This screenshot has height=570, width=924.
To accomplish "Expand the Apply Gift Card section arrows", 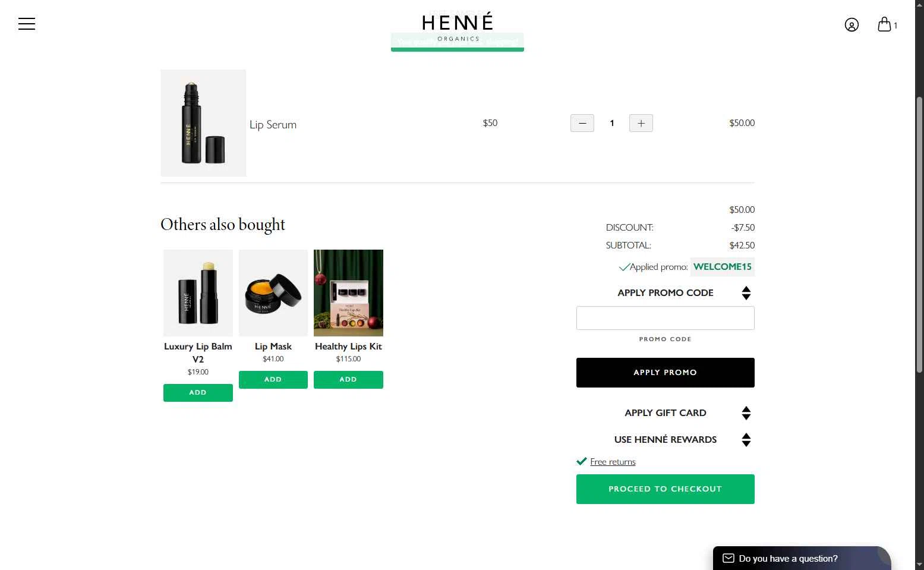I will pyautogui.click(x=746, y=413).
